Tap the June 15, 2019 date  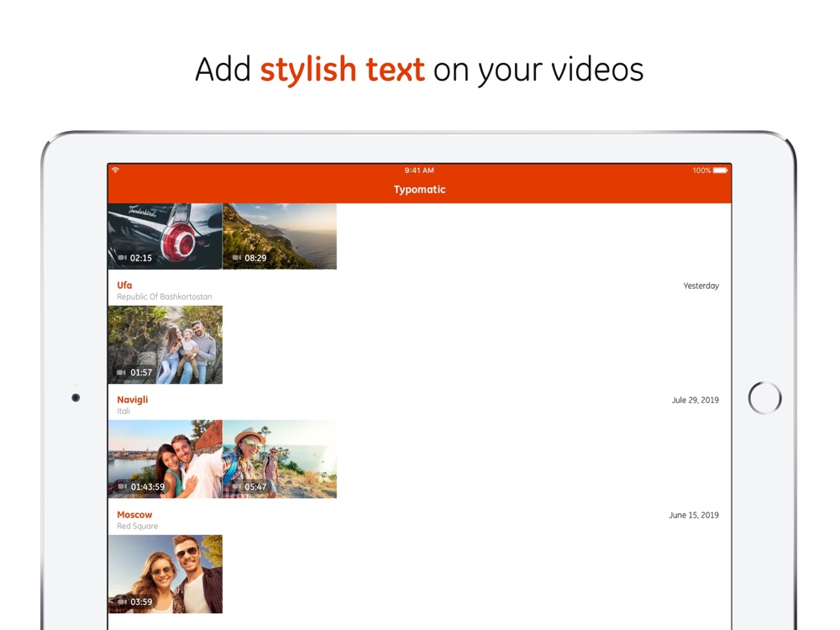(x=694, y=515)
